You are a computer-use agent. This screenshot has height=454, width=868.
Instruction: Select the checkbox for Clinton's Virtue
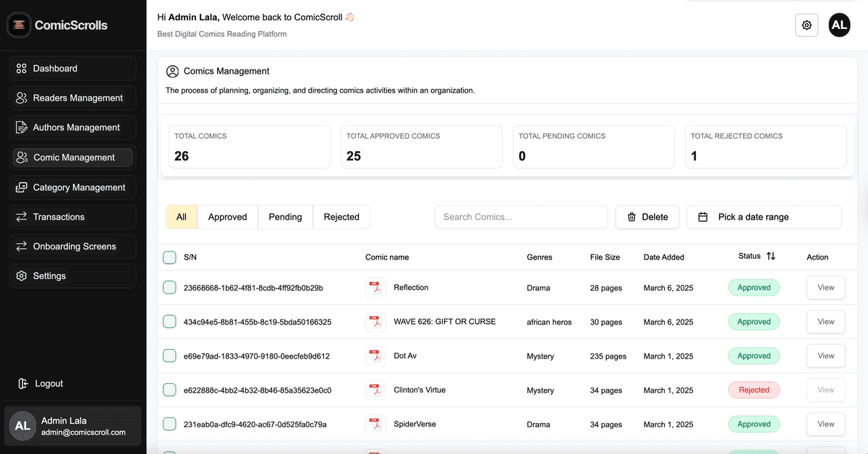pyautogui.click(x=169, y=390)
